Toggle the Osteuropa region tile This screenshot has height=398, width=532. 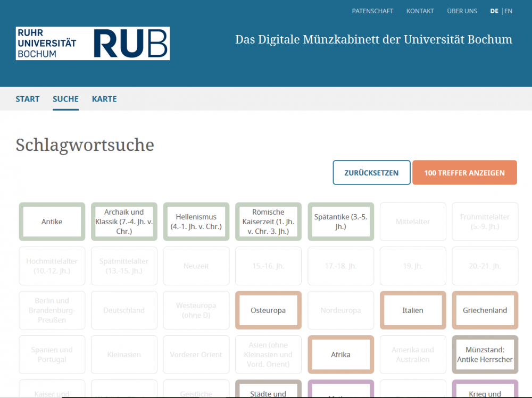click(x=268, y=310)
